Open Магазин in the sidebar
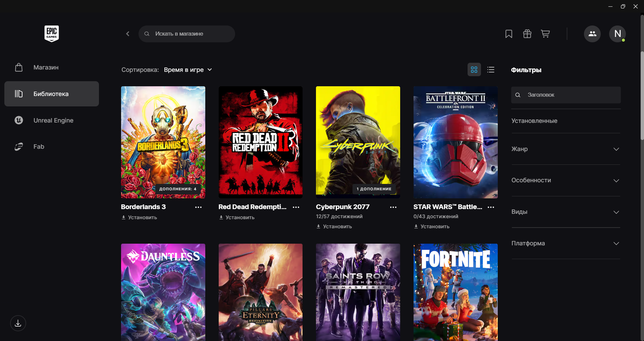 (52, 67)
